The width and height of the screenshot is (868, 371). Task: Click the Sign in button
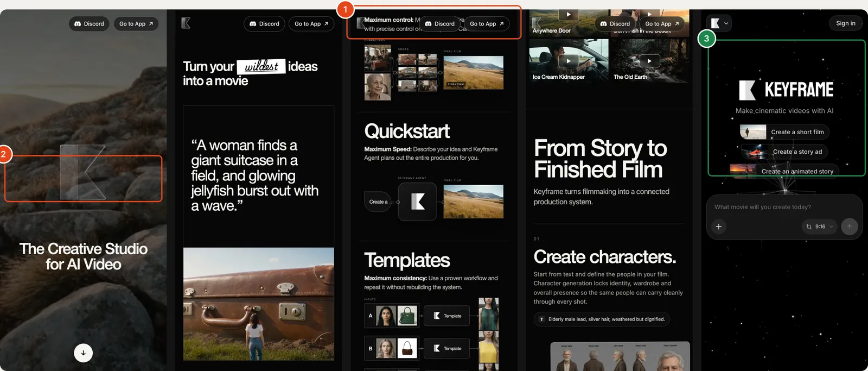point(845,23)
